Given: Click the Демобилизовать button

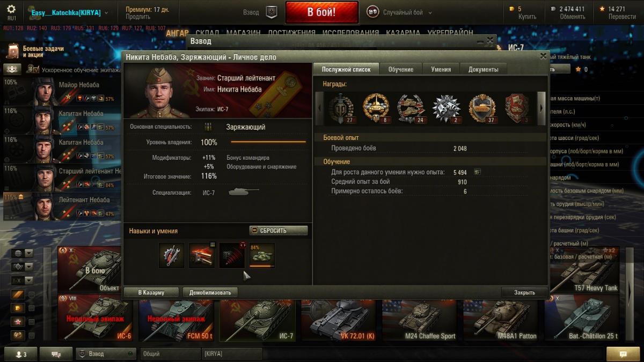Looking at the screenshot, I should point(210,292).
